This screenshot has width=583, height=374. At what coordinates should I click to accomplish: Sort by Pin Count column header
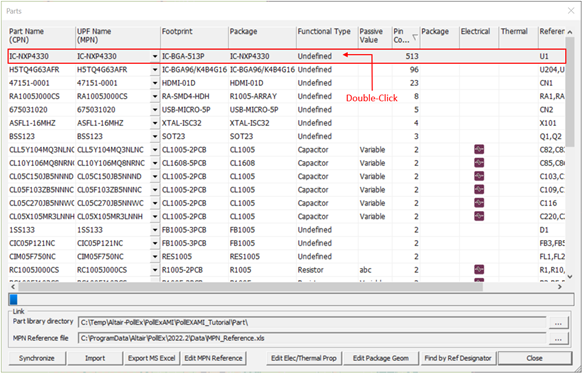[406, 36]
